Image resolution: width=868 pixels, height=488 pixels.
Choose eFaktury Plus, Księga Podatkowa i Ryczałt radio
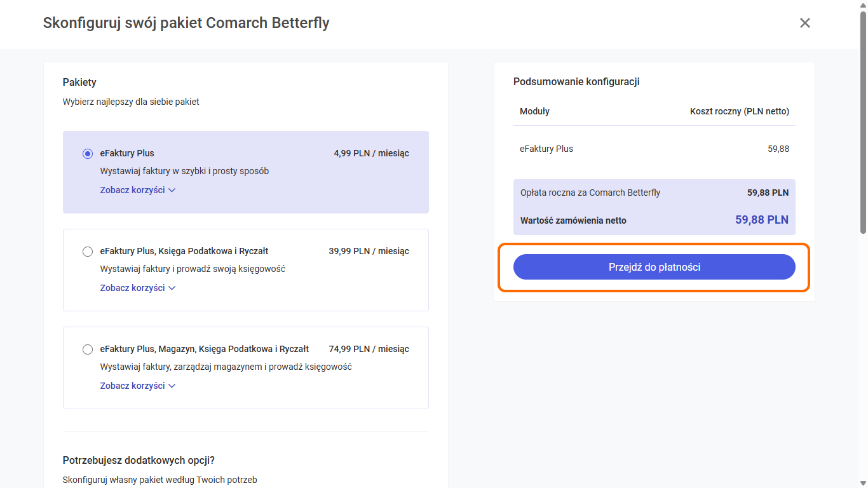[88, 252]
